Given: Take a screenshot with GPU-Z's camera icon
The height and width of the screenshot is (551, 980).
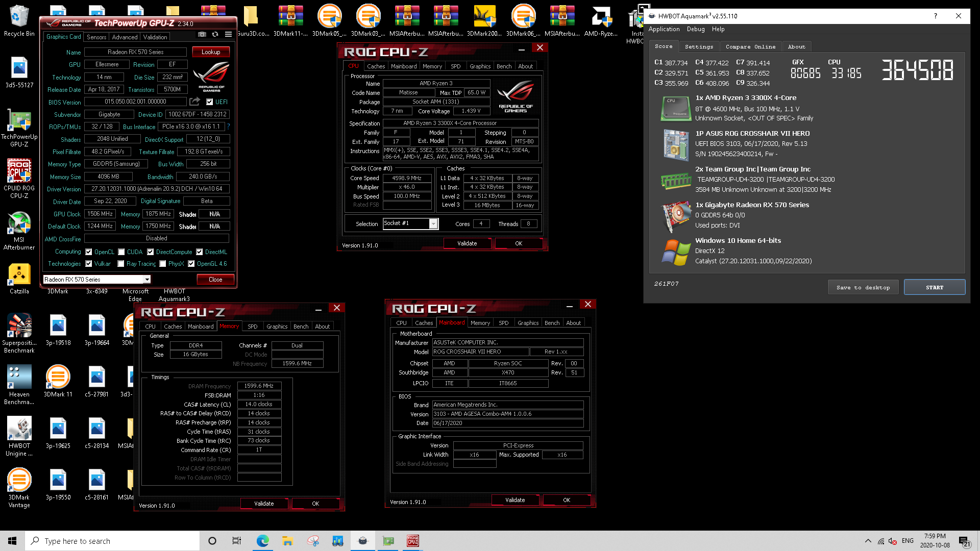Looking at the screenshot, I should [202, 35].
